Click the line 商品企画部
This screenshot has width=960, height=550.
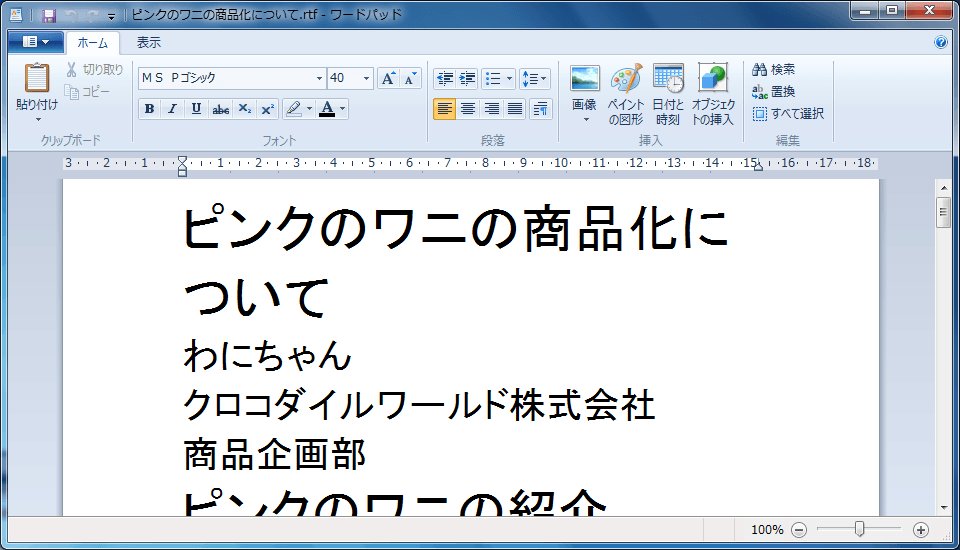[275, 454]
